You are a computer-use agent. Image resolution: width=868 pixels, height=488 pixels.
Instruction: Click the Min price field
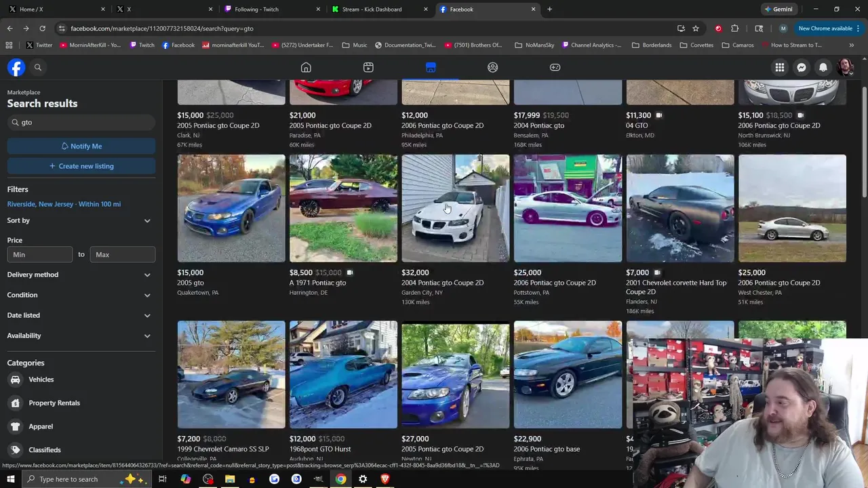(40, 254)
